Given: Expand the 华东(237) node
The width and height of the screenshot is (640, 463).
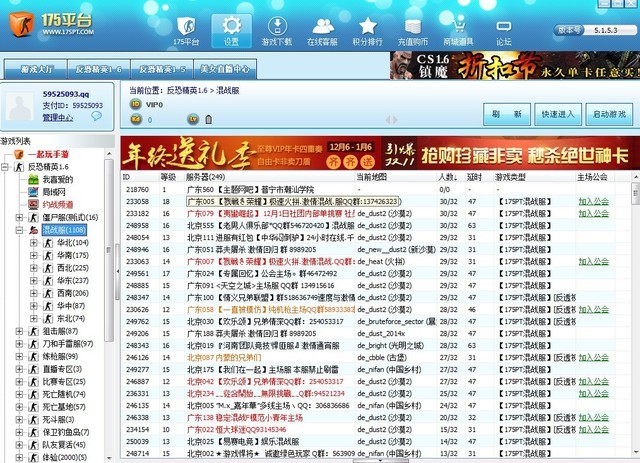Looking at the screenshot, I should coord(34,281).
